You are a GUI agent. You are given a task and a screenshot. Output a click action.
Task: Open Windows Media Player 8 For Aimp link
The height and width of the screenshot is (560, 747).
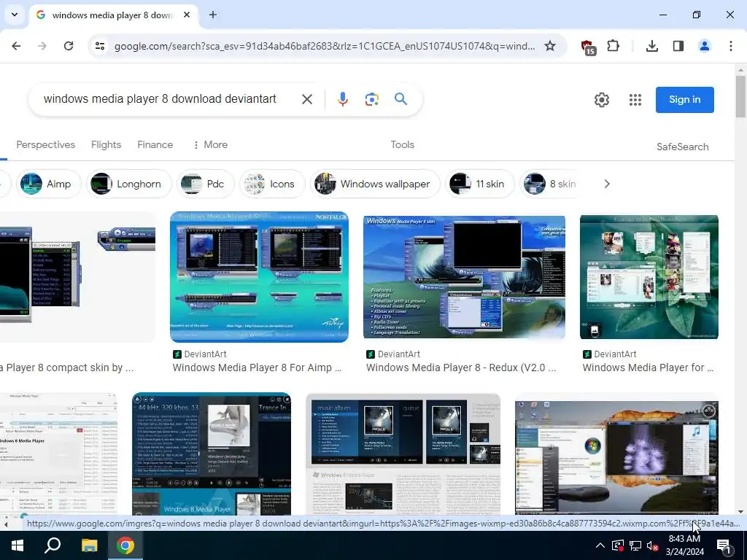tap(257, 367)
